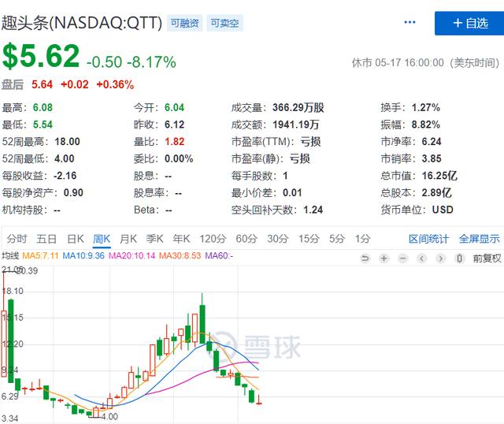
Task: Add stock to watchlist with 自选 button
Action: (469, 23)
